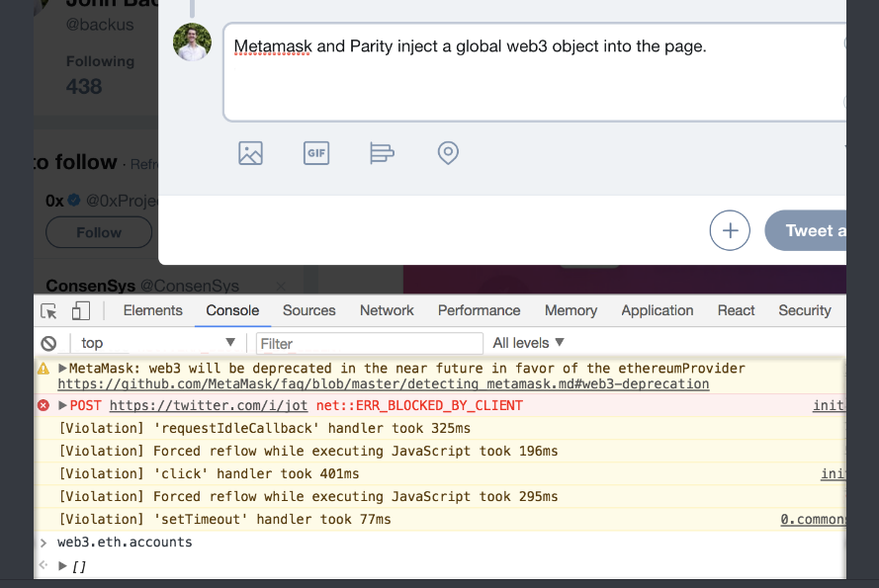The image size is (879, 588).
Task: Expand the empty array result
Action: pyautogui.click(x=63, y=566)
